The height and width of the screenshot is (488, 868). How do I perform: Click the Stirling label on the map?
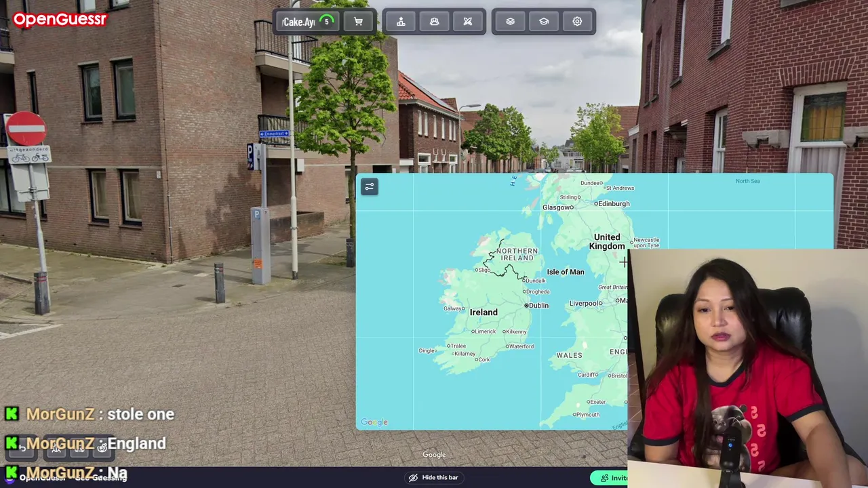(568, 197)
